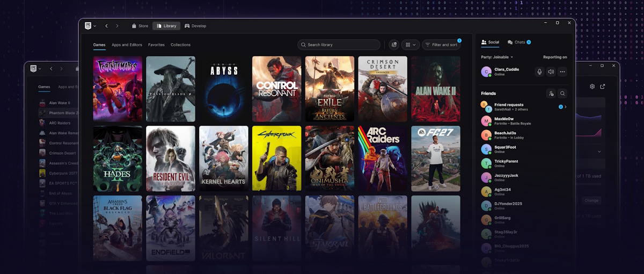Go back with the left arrow in front window
644x274 pixels.
pyautogui.click(x=107, y=26)
